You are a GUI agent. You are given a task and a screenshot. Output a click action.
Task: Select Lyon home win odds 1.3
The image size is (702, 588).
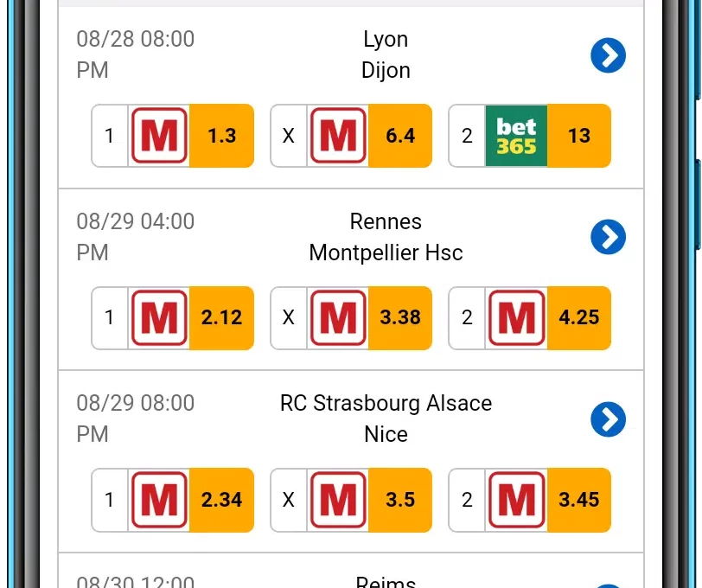pyautogui.click(x=221, y=136)
